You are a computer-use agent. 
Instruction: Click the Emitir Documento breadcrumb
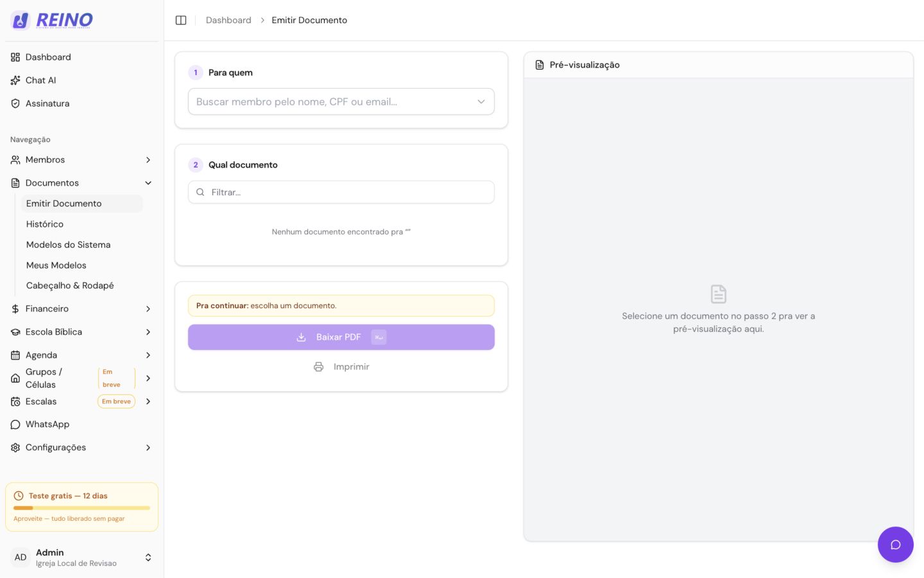pos(309,21)
